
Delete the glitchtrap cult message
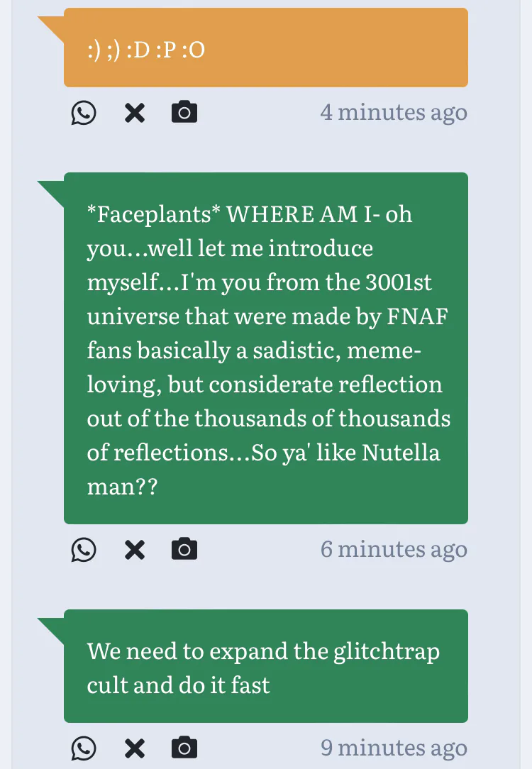click(x=135, y=748)
